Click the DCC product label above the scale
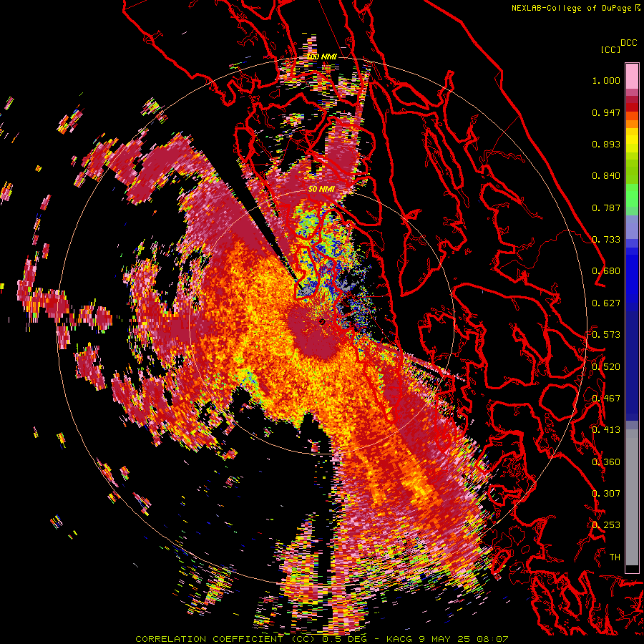The height and width of the screenshot is (644, 644). [x=629, y=43]
